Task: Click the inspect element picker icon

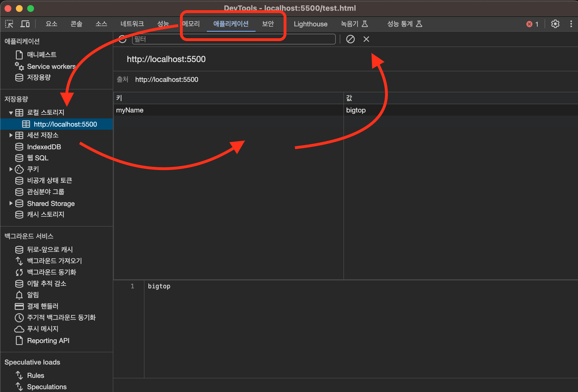Action: [9, 24]
